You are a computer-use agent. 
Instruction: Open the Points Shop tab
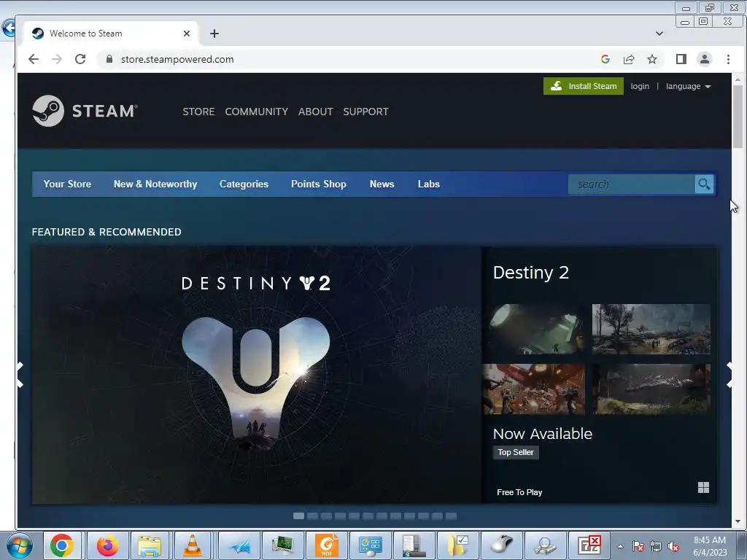(319, 184)
